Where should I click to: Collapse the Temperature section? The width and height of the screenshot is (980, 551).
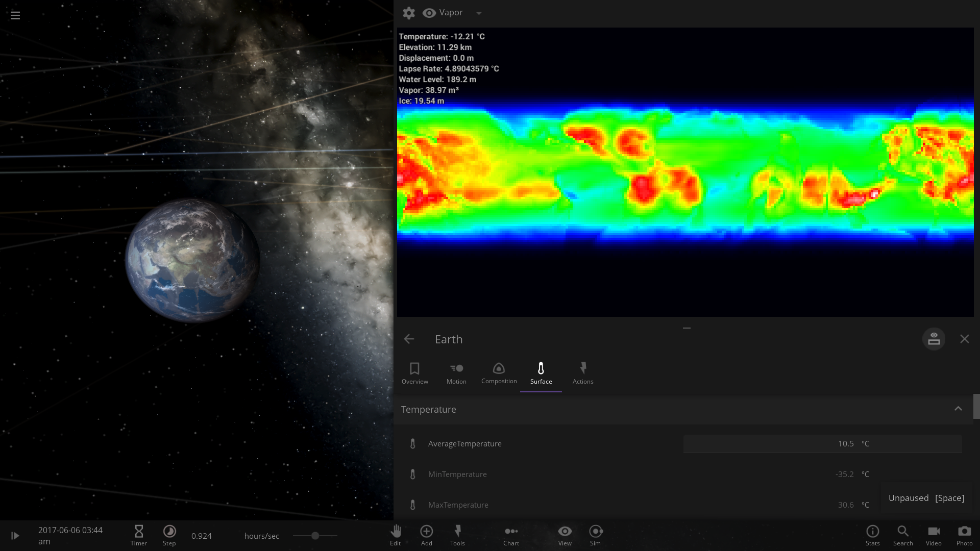[x=958, y=409]
